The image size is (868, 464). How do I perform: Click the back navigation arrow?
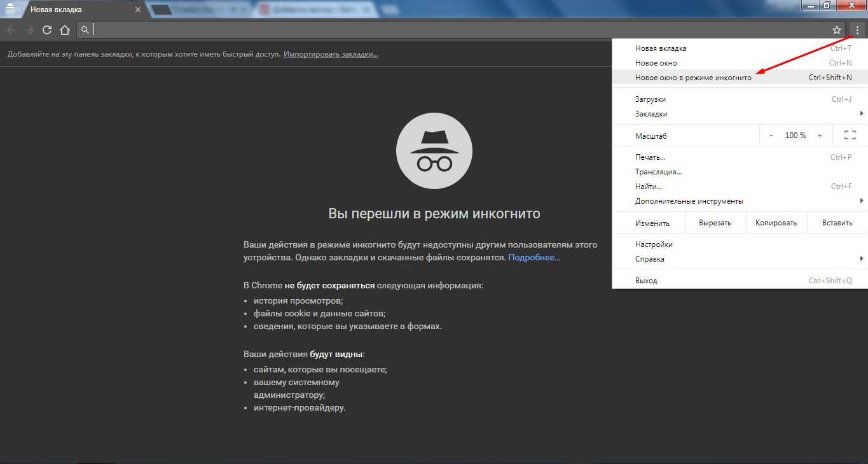(x=11, y=30)
